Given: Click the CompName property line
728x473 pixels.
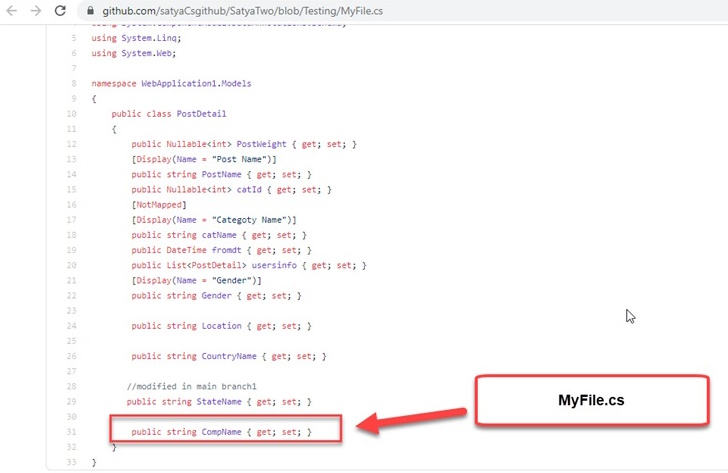Looking at the screenshot, I should pos(221,432).
